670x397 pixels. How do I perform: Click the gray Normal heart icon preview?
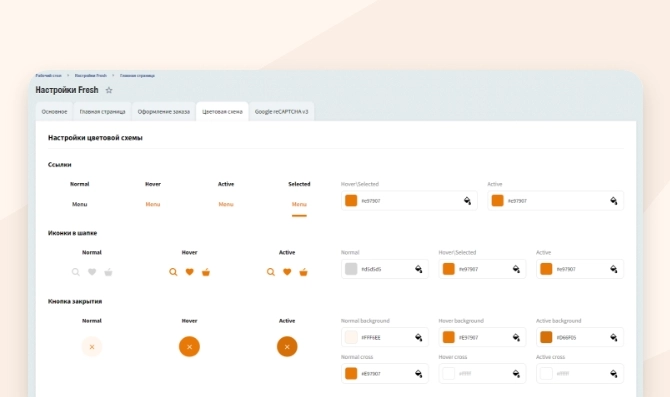[92, 272]
